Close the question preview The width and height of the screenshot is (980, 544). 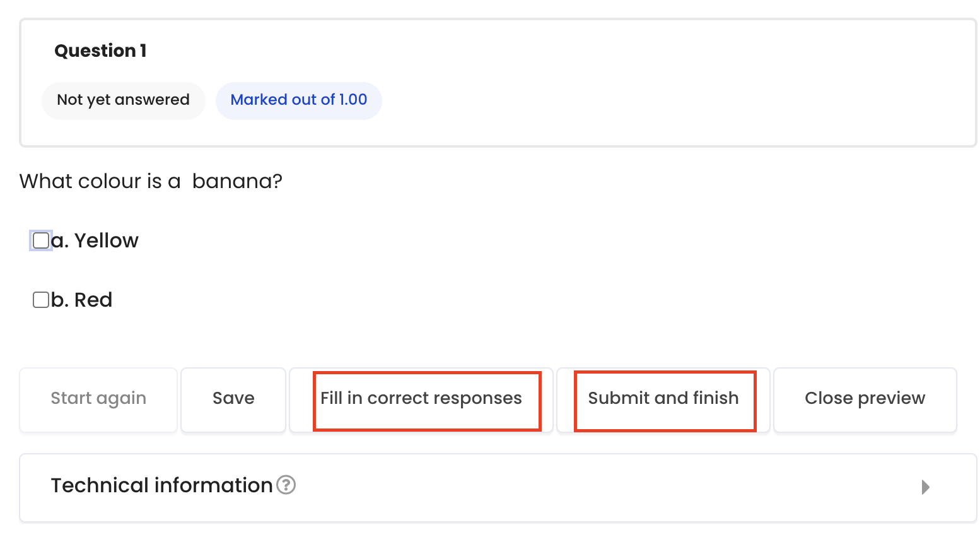(865, 399)
